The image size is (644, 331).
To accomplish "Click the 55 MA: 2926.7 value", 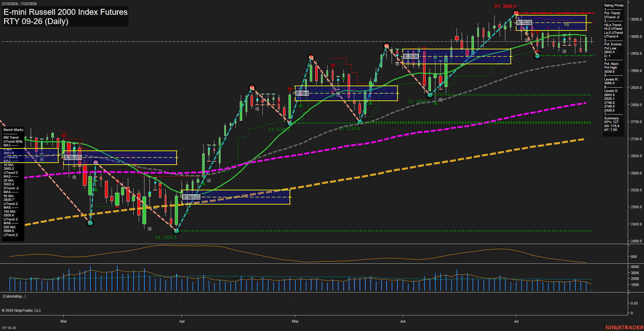I will pyautogui.click(x=9, y=198).
